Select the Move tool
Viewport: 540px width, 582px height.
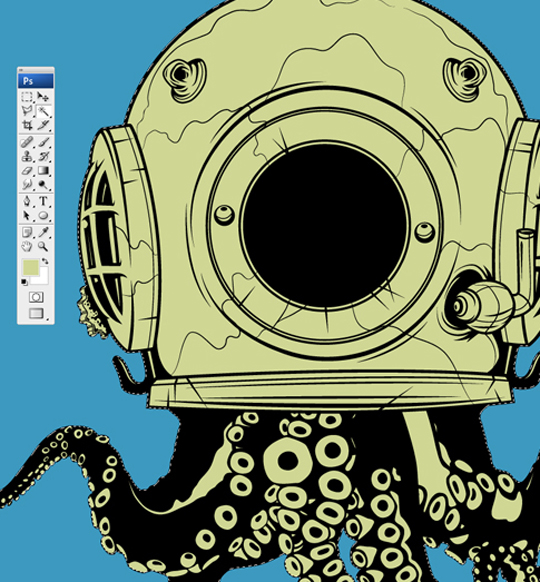click(x=43, y=97)
